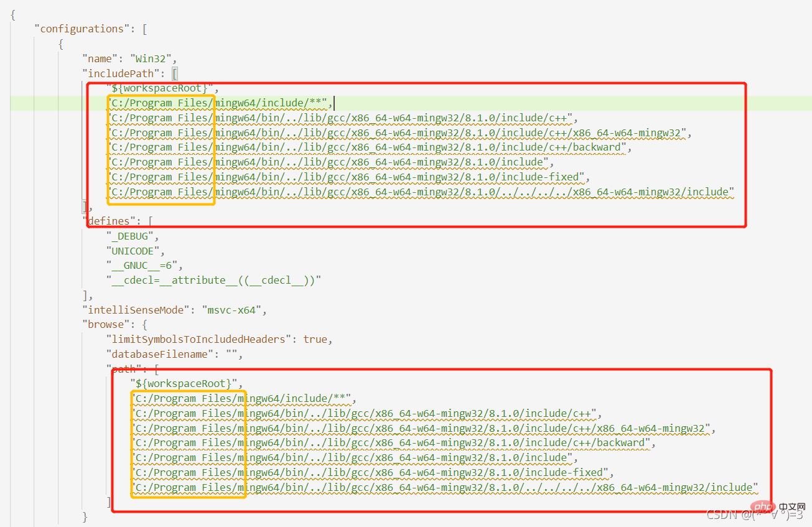Click the "browse" key
The height and width of the screenshot is (527, 812).
[104, 325]
